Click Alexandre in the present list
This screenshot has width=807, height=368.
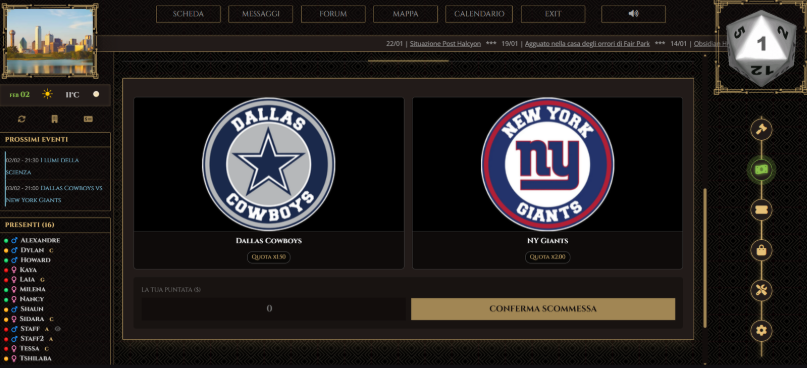[40, 240]
